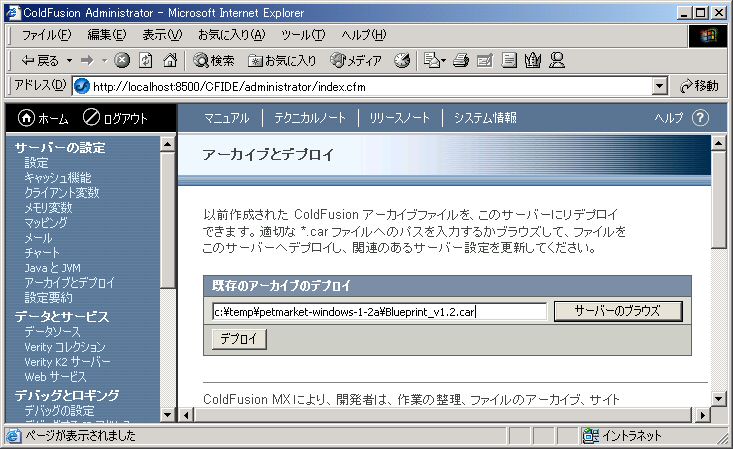Click the Edit page icon in toolbar

coord(485,60)
